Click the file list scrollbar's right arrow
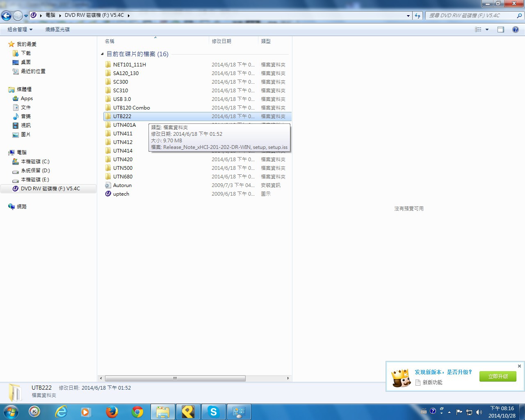525x420 pixels. (x=288, y=378)
